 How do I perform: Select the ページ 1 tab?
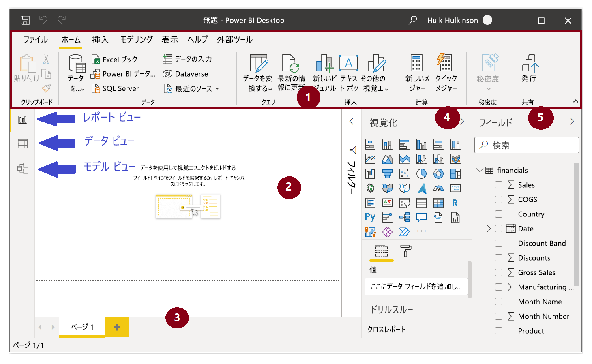click(82, 327)
